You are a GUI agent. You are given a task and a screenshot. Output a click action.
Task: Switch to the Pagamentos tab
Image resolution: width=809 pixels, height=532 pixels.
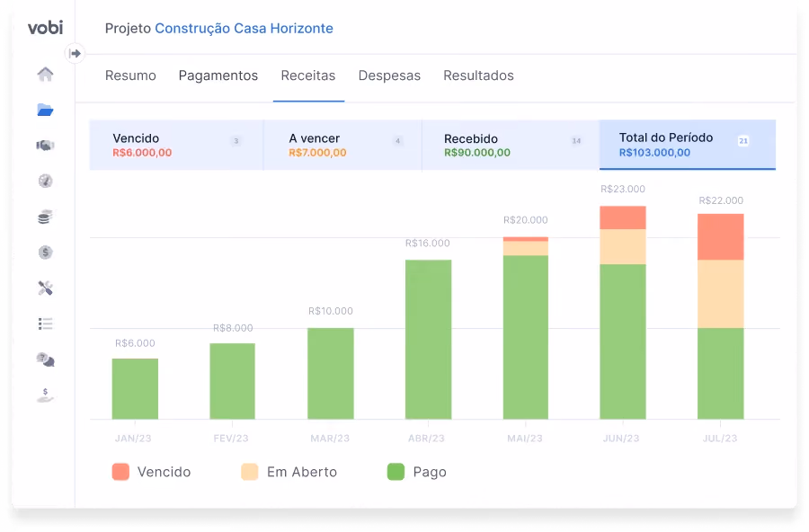click(x=218, y=75)
